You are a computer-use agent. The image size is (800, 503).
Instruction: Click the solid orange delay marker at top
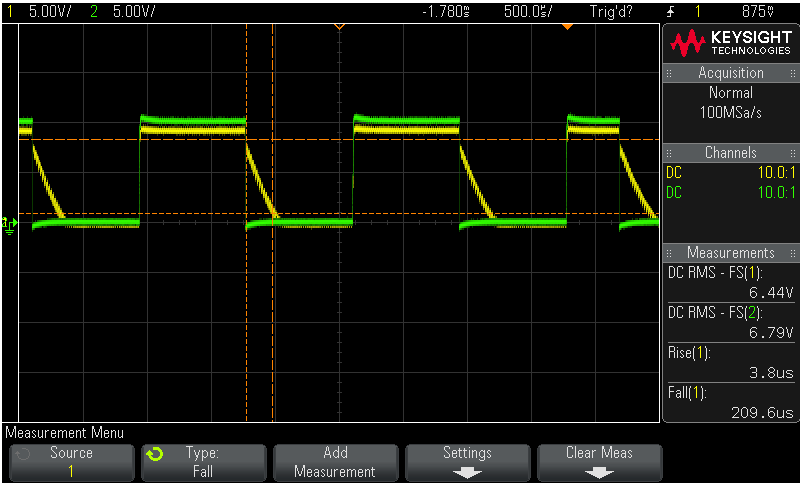coord(567,27)
